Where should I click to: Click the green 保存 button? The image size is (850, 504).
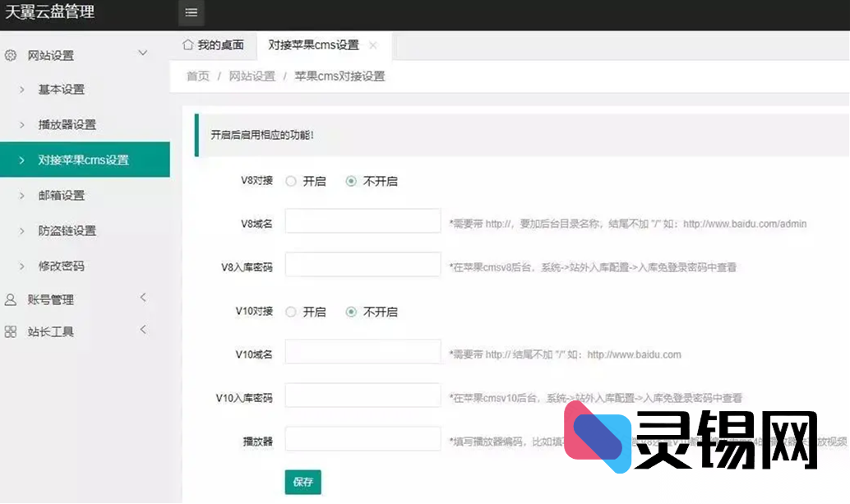(303, 483)
